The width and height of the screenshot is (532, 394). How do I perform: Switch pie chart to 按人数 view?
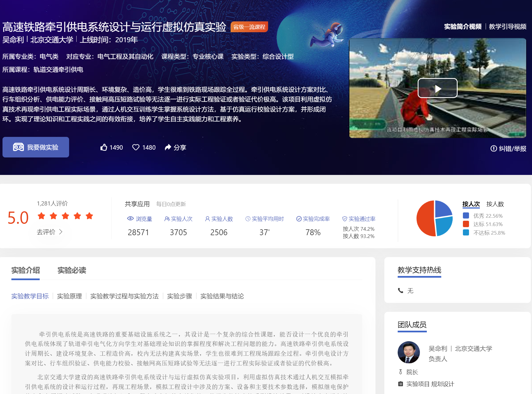pyautogui.click(x=495, y=204)
